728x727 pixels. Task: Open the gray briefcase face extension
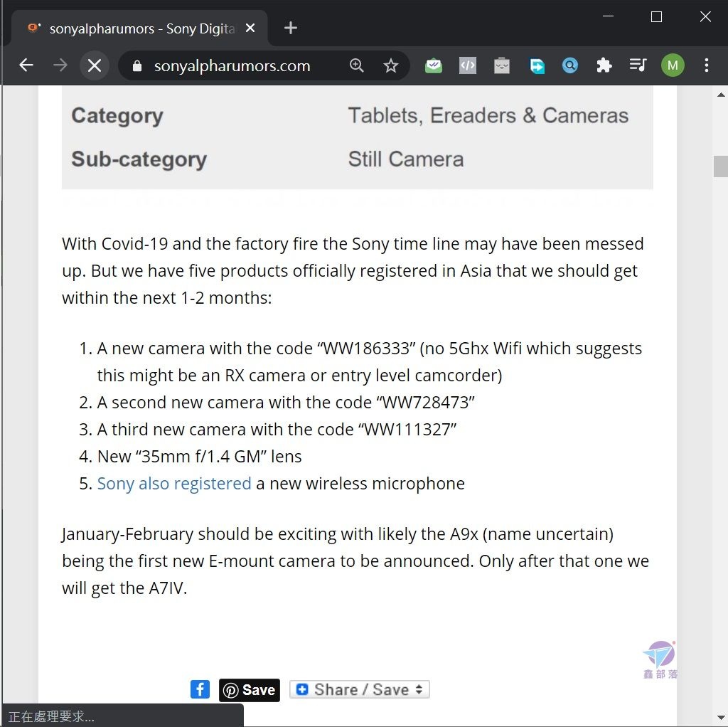pyautogui.click(x=502, y=65)
